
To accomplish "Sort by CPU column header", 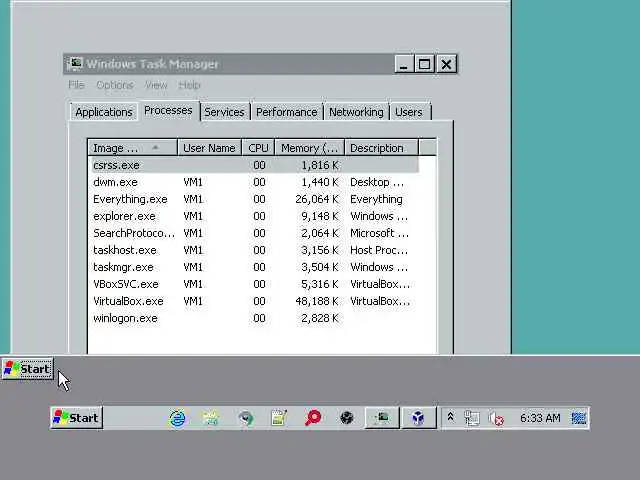I will click(258, 148).
